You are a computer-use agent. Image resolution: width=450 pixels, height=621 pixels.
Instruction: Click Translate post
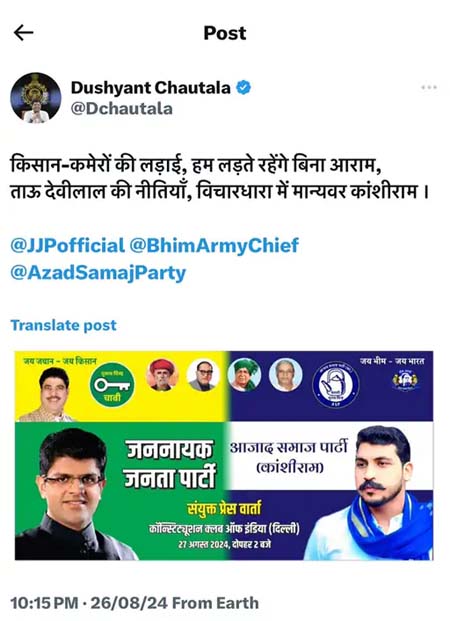[63, 325]
